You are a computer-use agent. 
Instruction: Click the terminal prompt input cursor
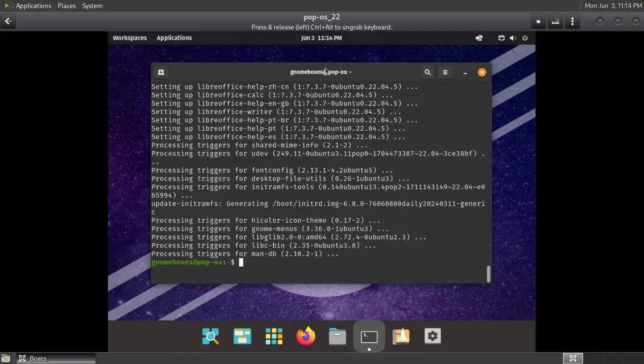[x=241, y=262]
